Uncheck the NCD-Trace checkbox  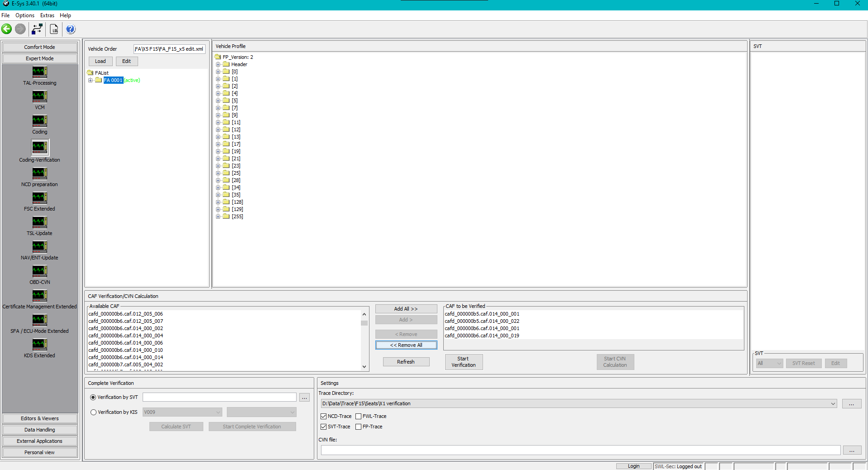pos(324,417)
